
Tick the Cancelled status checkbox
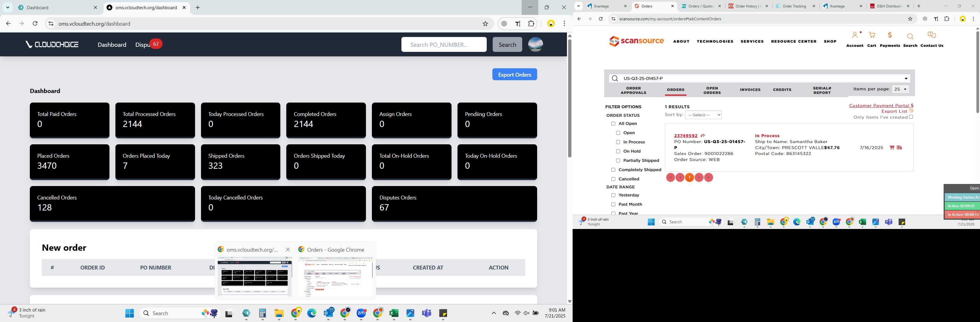tap(613, 179)
